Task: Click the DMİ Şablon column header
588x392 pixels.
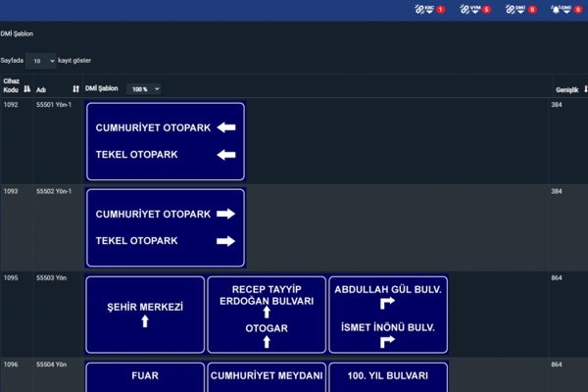Action: pyautogui.click(x=102, y=88)
